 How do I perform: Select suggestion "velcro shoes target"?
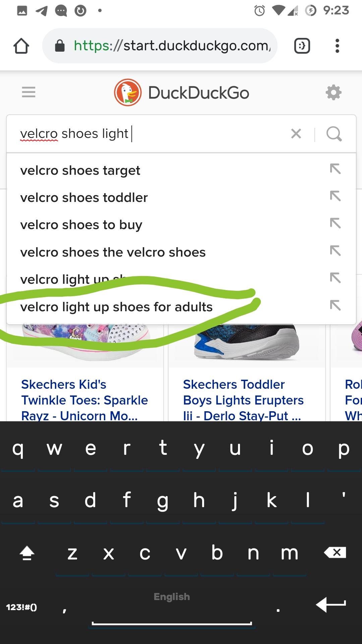point(80,170)
